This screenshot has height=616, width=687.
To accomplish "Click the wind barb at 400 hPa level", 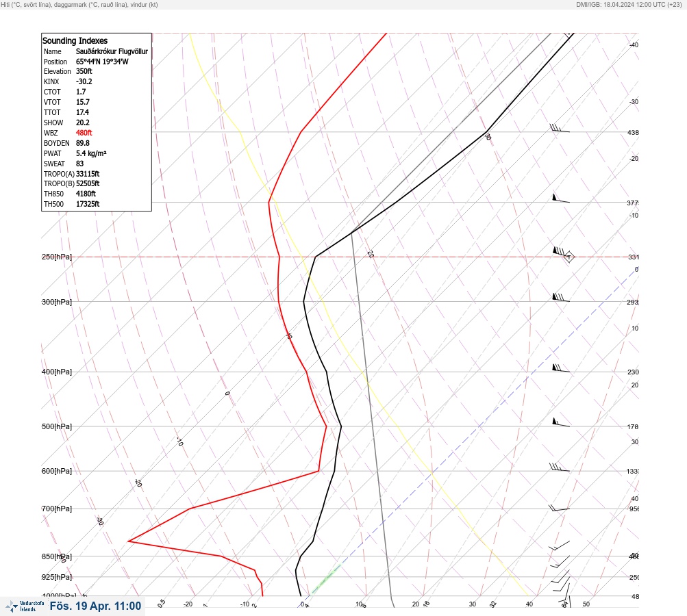I will pos(561,368).
